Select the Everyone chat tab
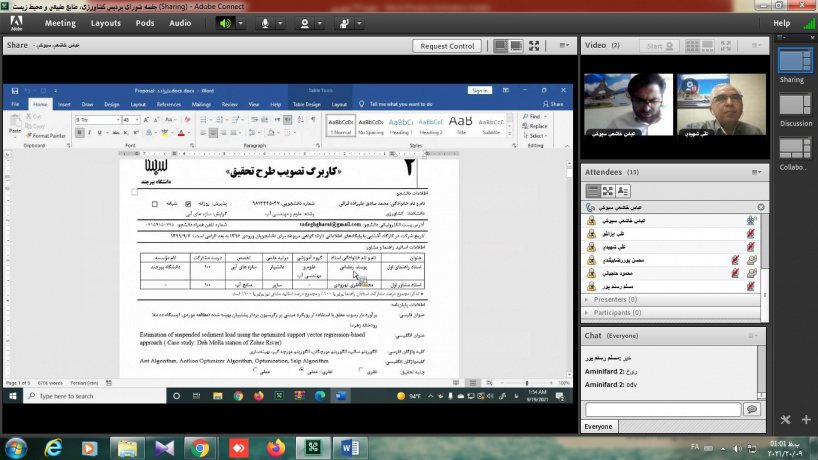This screenshot has width=818, height=460. click(599, 426)
